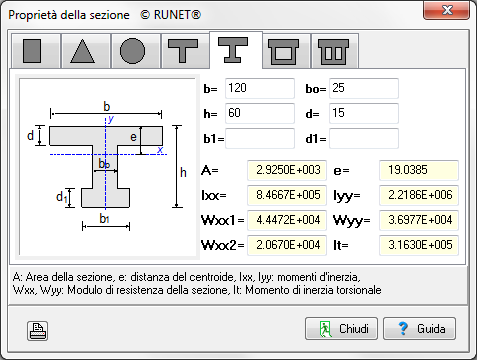Click the printer icon button
477x360 pixels.
pyautogui.click(x=37, y=331)
